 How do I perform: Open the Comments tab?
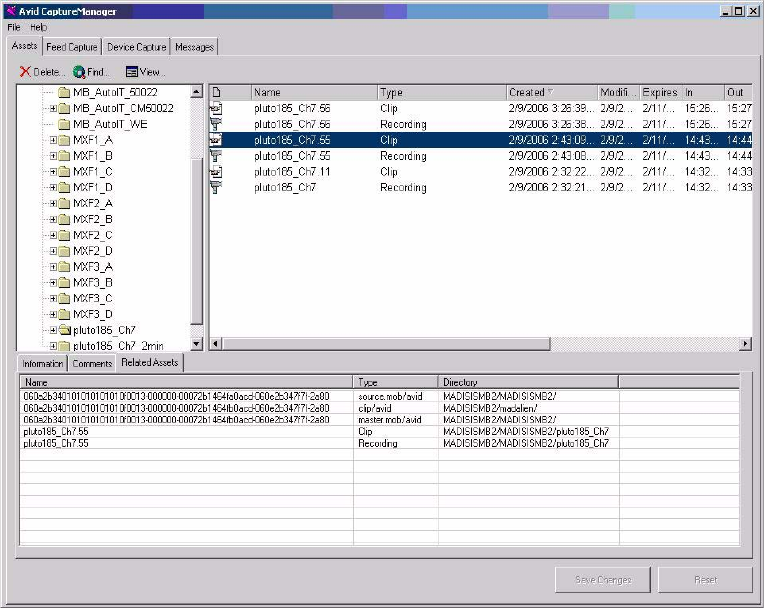[92, 363]
